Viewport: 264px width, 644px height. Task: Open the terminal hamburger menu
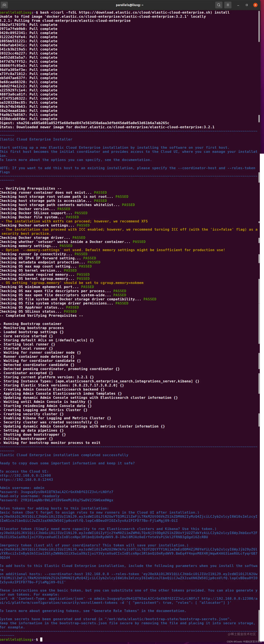pos(228,5)
